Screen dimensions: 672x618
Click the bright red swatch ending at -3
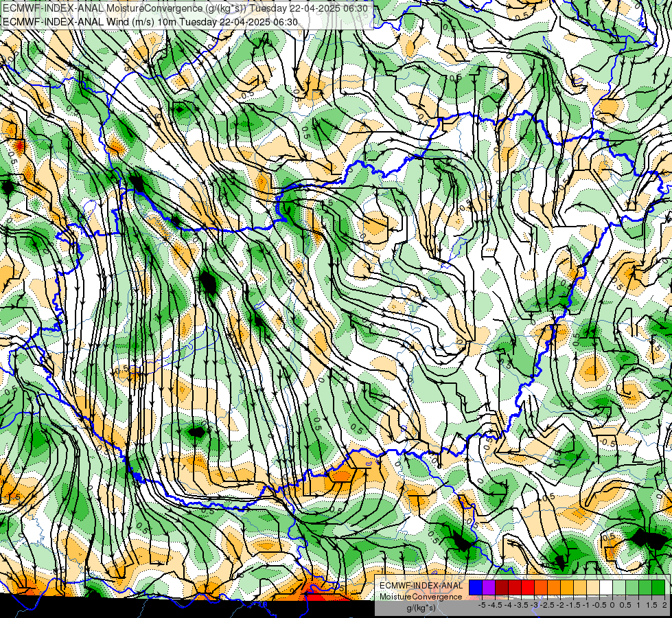(x=528, y=588)
